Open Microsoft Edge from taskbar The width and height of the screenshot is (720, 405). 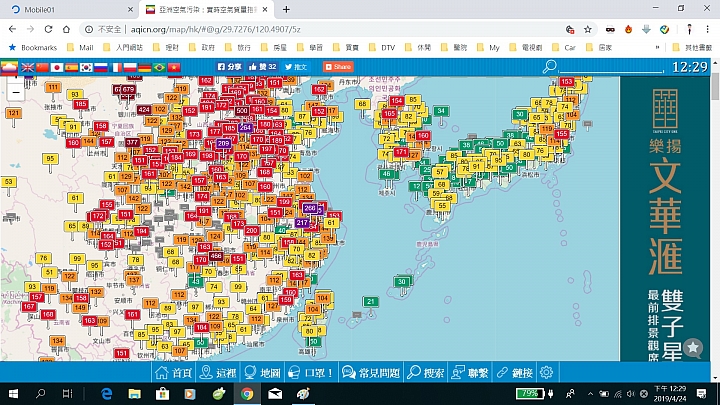coord(106,394)
